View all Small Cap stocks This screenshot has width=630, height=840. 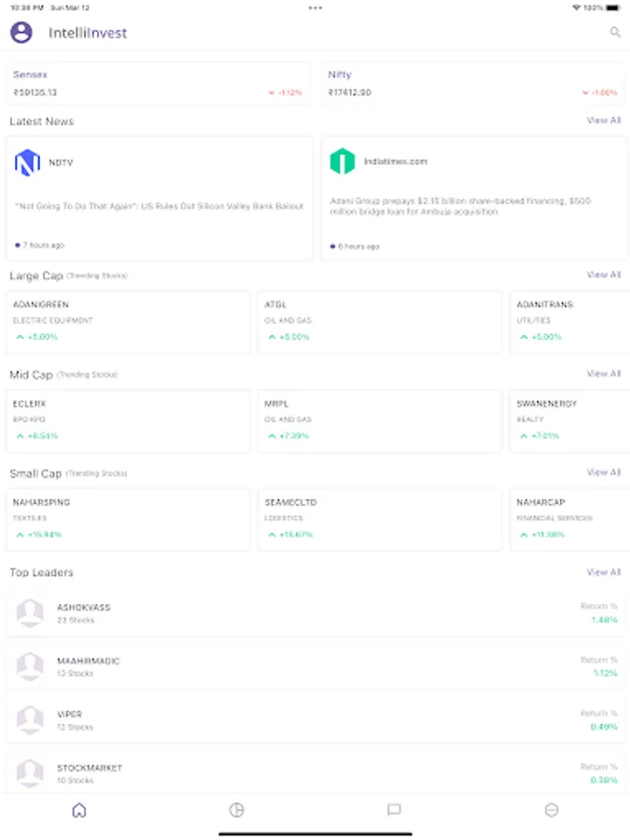[603, 472]
